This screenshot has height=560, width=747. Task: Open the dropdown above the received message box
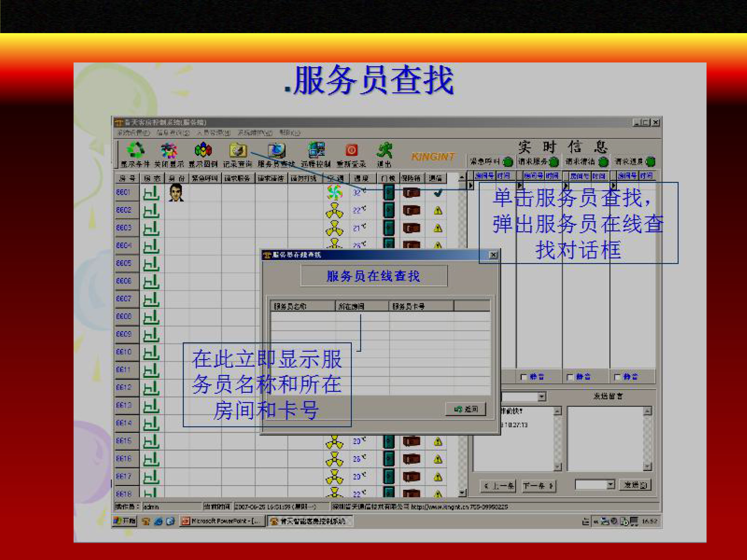(x=541, y=397)
